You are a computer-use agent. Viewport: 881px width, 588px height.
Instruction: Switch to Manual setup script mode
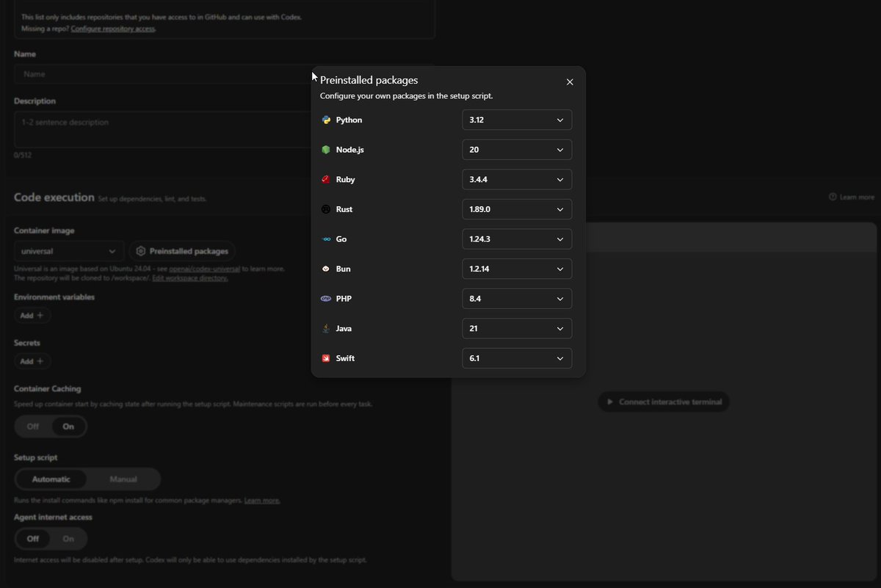tap(123, 479)
